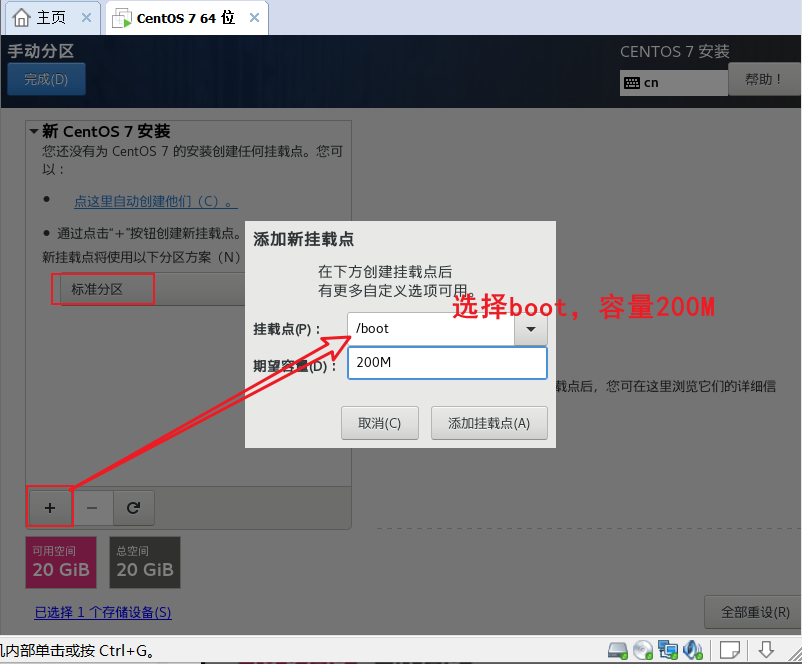
Task: Click the CENTOS 7 安装 label
Action: (x=675, y=52)
